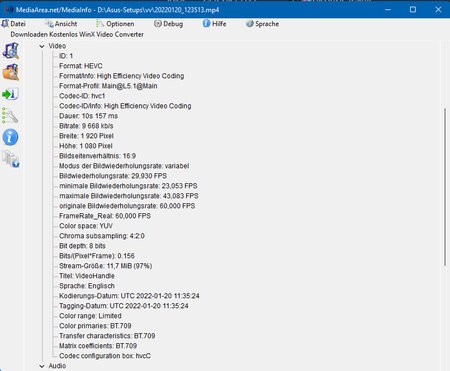Select the Codec configuration box: hvcC row
The height and width of the screenshot is (371, 450).
click(105, 356)
